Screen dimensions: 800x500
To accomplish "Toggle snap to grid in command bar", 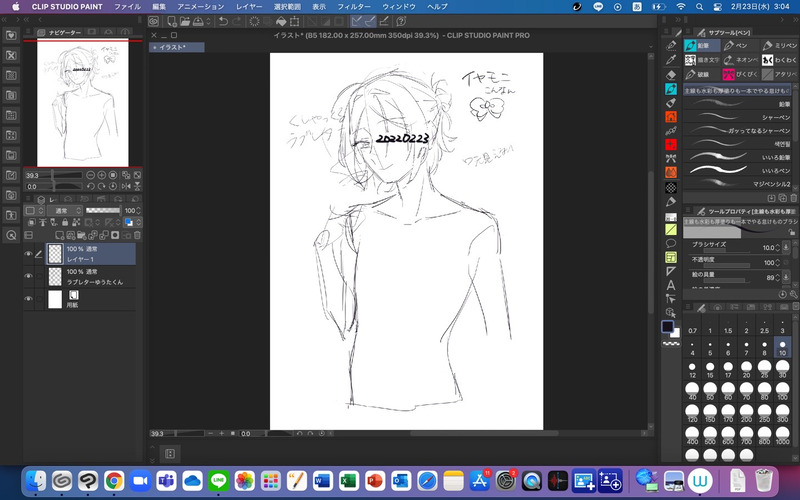I will (x=384, y=21).
